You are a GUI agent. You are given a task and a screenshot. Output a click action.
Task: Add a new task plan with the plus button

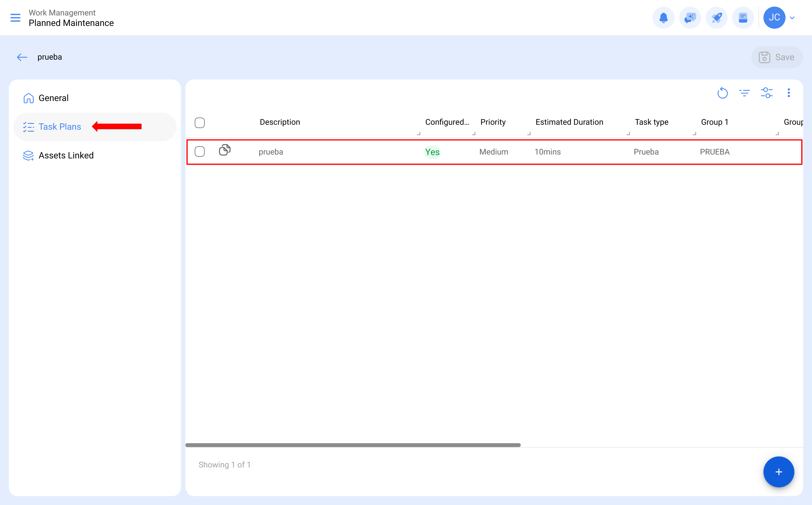click(778, 472)
